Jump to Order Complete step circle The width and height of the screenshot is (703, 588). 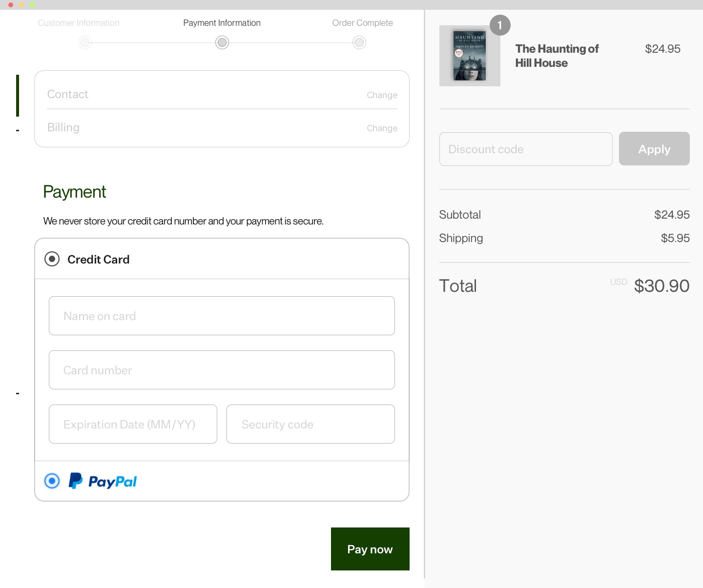click(359, 42)
